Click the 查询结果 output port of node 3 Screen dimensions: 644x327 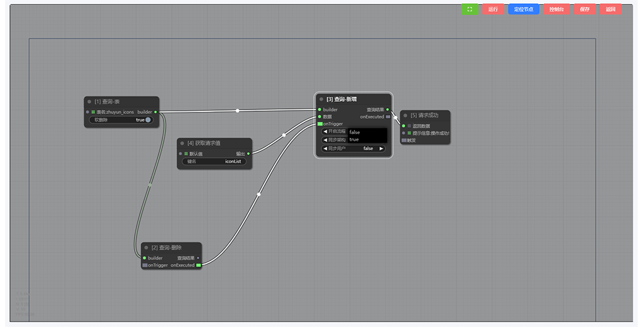tap(387, 109)
